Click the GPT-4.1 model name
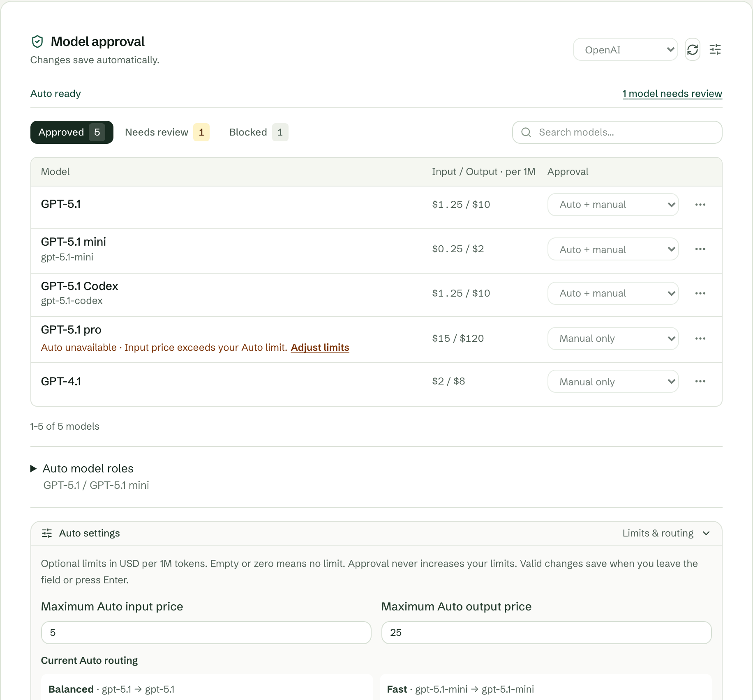 pyautogui.click(x=61, y=381)
